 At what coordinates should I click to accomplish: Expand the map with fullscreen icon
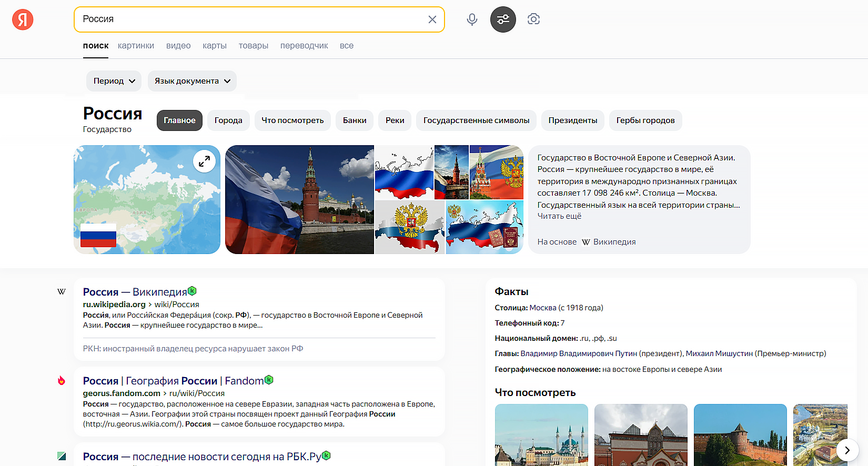[x=204, y=161]
